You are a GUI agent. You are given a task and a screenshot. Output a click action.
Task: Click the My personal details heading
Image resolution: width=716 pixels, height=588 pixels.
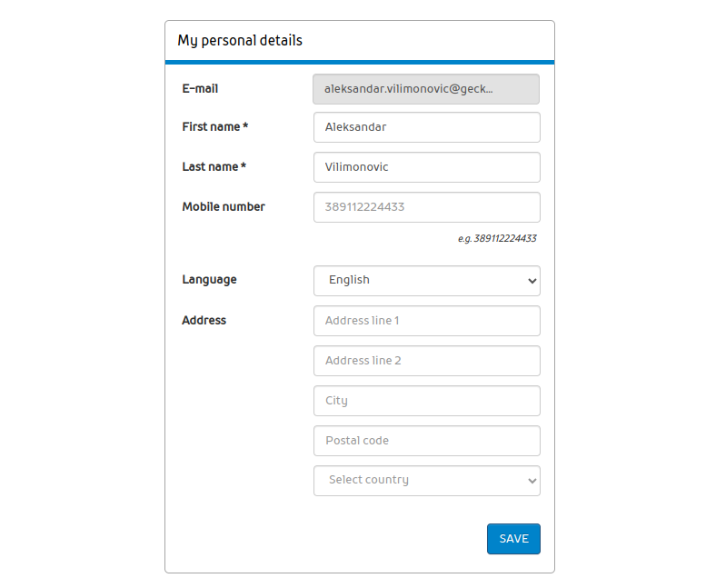(x=240, y=41)
